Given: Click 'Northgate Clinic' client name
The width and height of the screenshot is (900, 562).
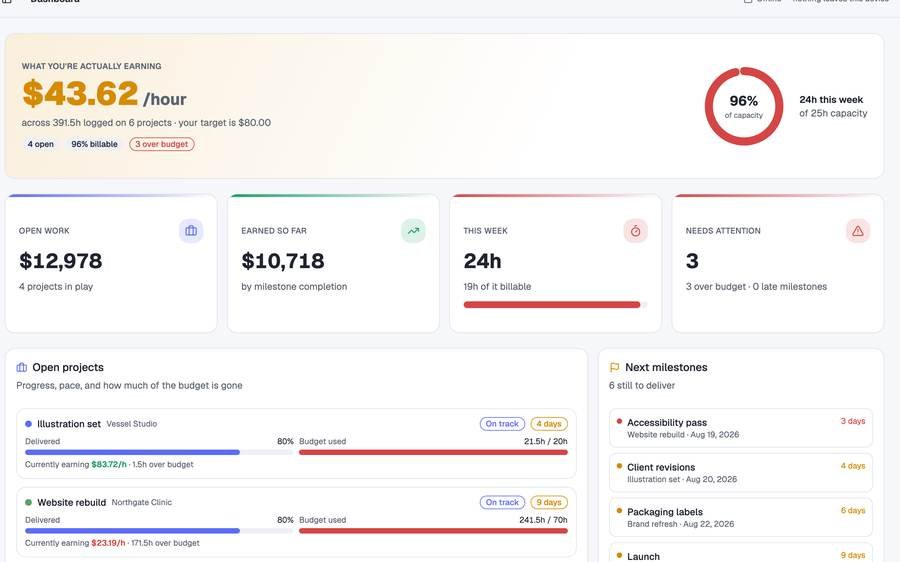Looking at the screenshot, I should click(142, 502).
